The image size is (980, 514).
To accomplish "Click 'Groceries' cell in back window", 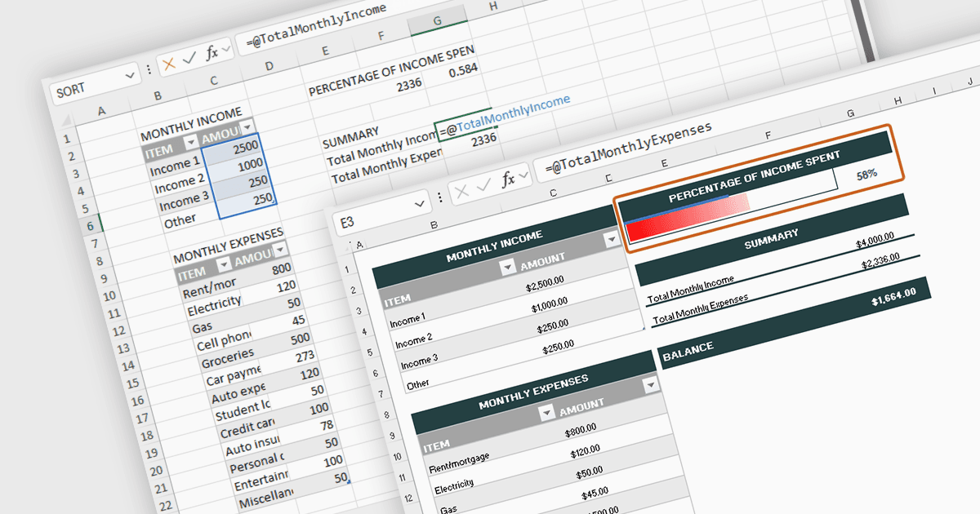I will pos(227,359).
